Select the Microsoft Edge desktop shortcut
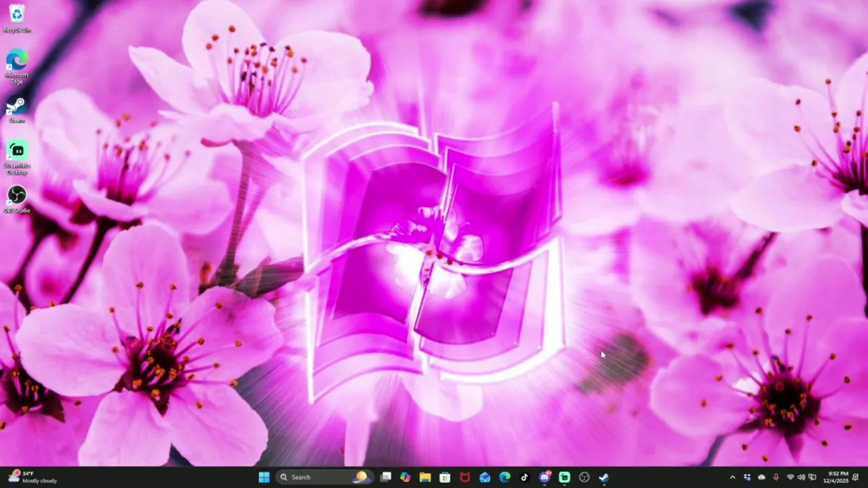Image resolution: width=868 pixels, height=488 pixels. pyautogui.click(x=17, y=66)
